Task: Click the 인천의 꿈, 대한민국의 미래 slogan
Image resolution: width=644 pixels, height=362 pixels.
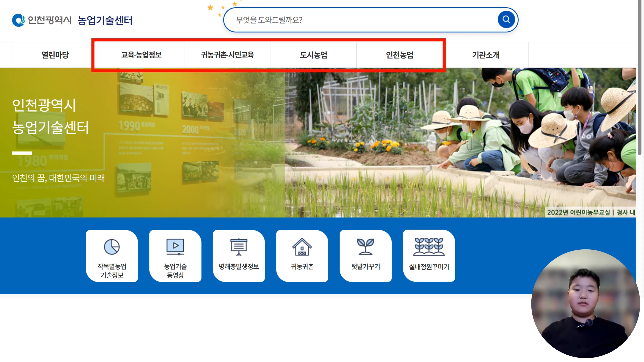Action: point(58,178)
